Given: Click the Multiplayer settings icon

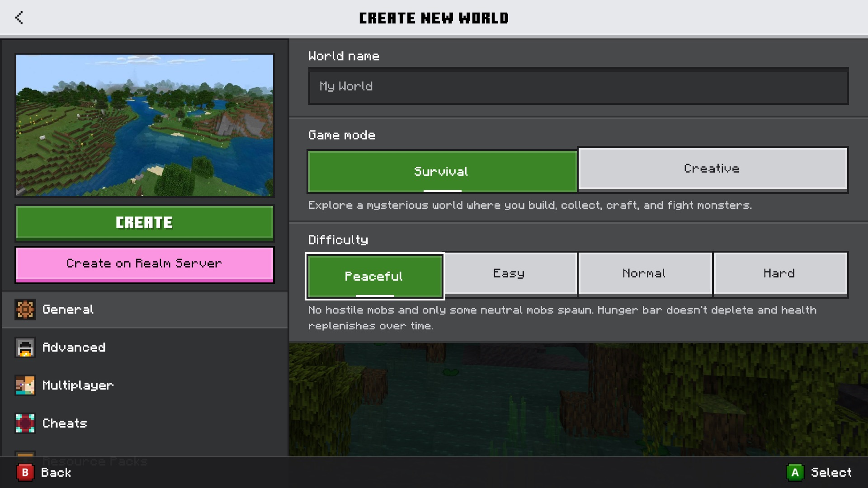Looking at the screenshot, I should [x=24, y=385].
